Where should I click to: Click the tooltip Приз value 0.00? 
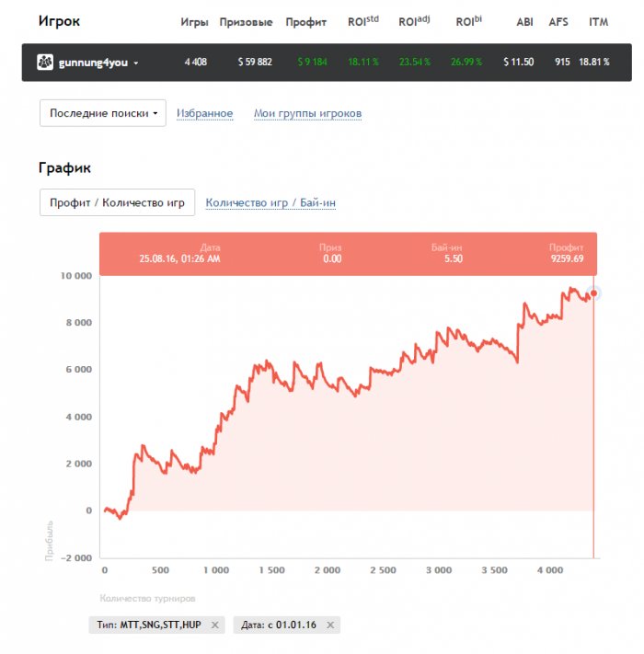[332, 258]
